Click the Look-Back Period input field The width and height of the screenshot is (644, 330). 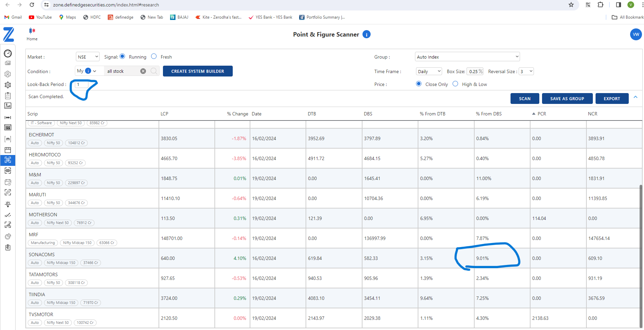(x=81, y=84)
